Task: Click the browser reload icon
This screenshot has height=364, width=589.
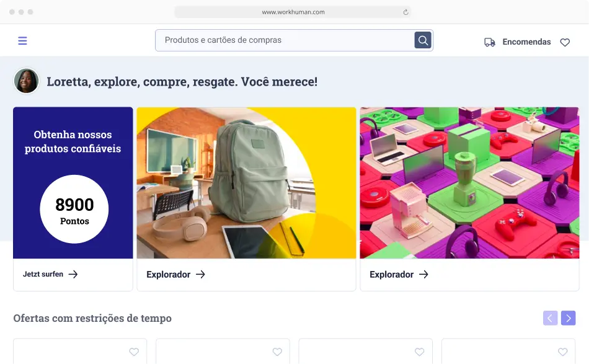Action: click(x=405, y=12)
